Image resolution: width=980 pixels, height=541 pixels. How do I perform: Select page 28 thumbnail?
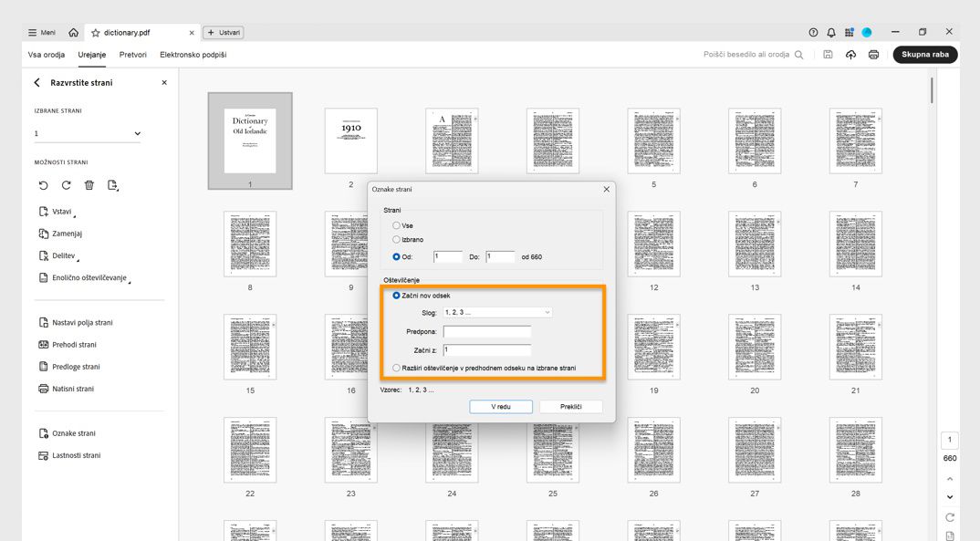[x=856, y=450]
